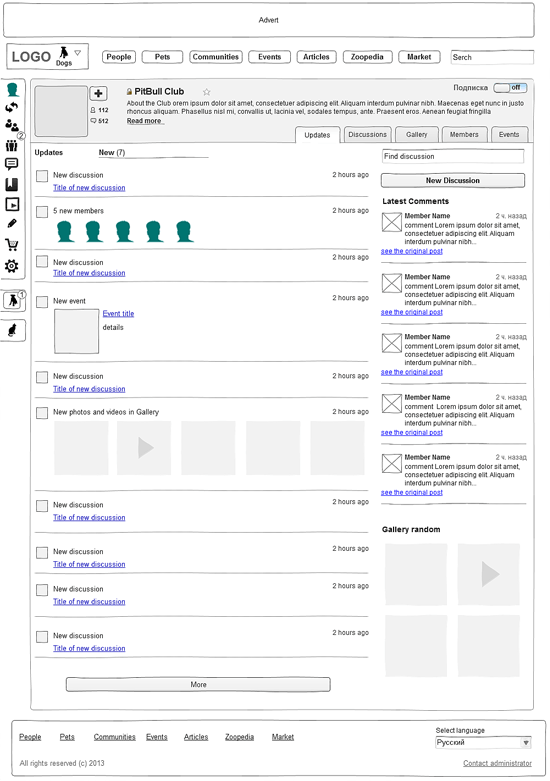Play the video in Gallery random

(489, 574)
